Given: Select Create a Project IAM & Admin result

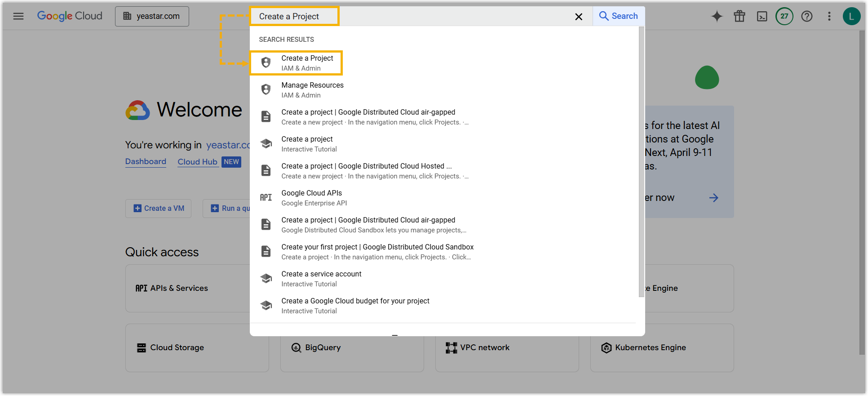Looking at the screenshot, I should click(x=307, y=63).
